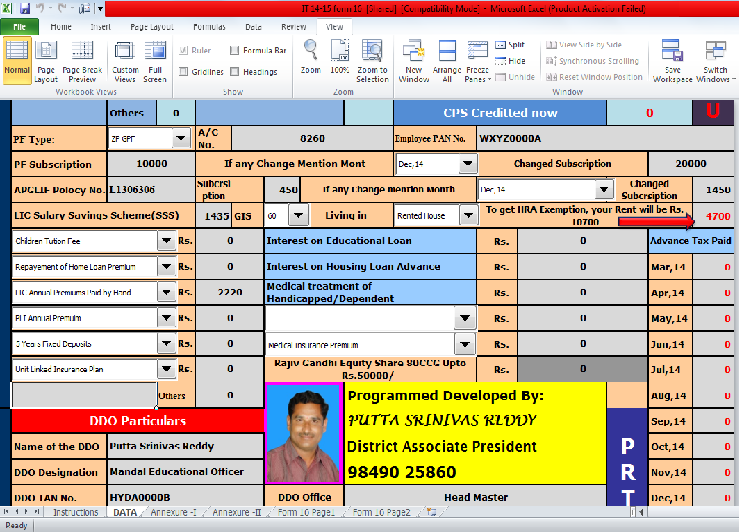Split the worksheet window
Image resolution: width=739 pixels, height=532 pixels.
[510, 45]
